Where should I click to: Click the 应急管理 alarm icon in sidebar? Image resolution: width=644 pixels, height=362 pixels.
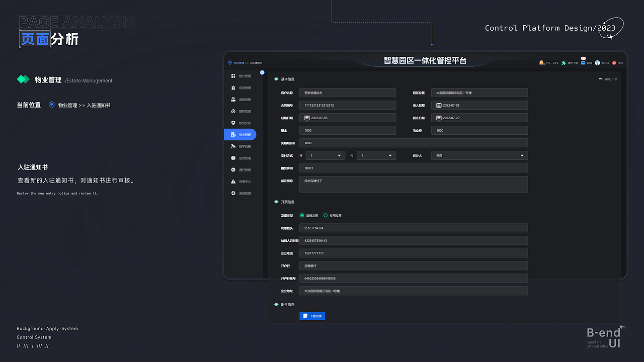click(233, 87)
